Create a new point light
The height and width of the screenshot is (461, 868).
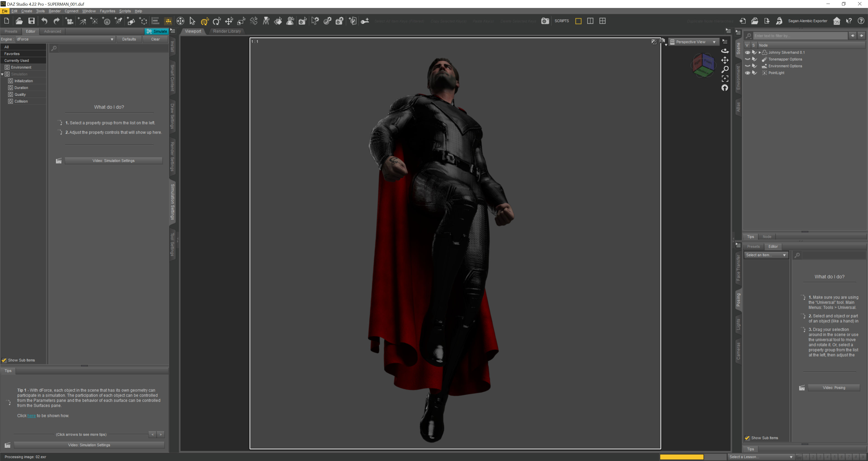(94, 21)
